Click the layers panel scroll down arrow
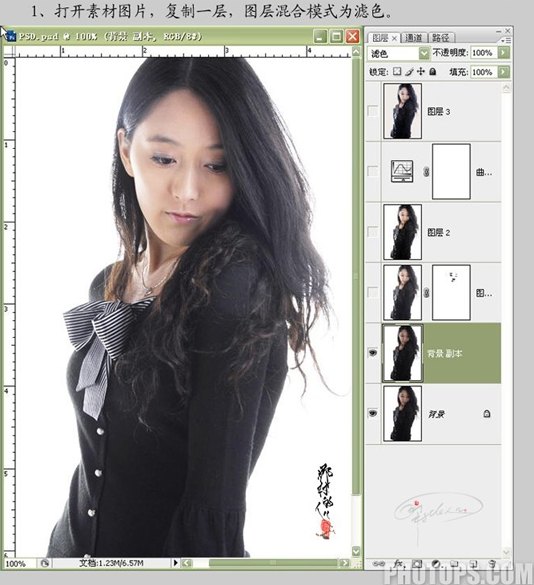The width and height of the screenshot is (534, 585). point(506,551)
